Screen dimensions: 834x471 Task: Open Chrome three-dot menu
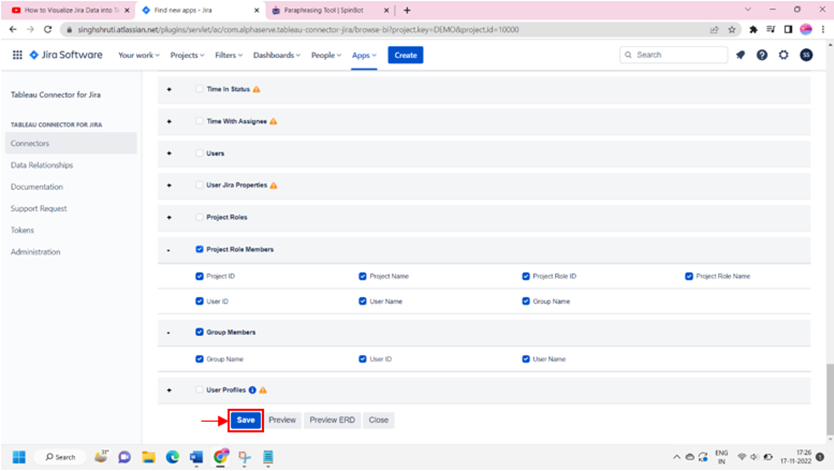[x=823, y=29]
